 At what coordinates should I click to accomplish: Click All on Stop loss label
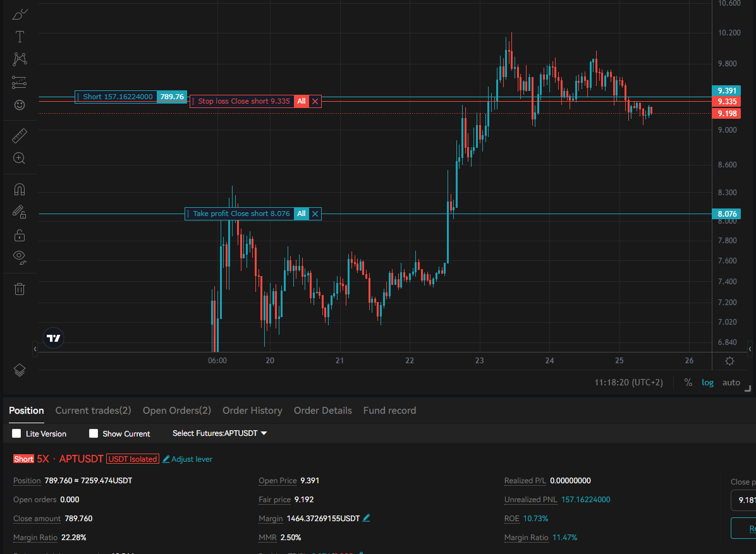(302, 101)
